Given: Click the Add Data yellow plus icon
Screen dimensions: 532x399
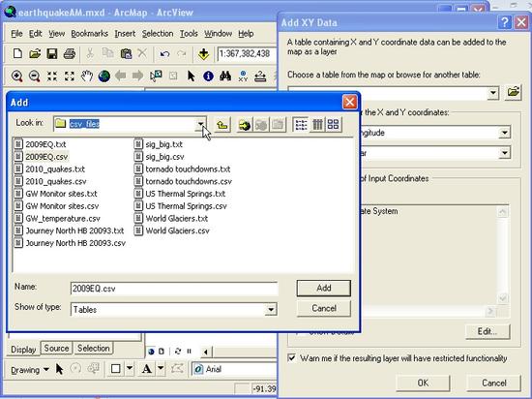Looking at the screenshot, I should [203, 54].
